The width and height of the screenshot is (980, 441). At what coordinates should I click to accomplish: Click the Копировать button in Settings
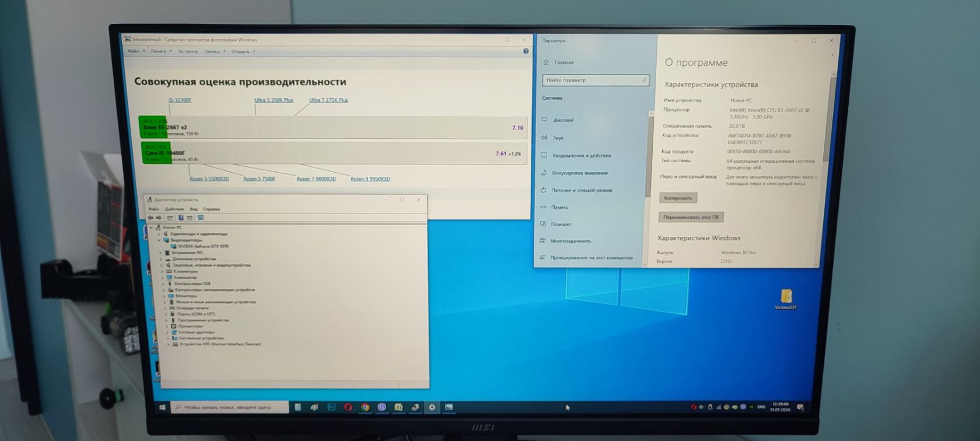tap(678, 198)
